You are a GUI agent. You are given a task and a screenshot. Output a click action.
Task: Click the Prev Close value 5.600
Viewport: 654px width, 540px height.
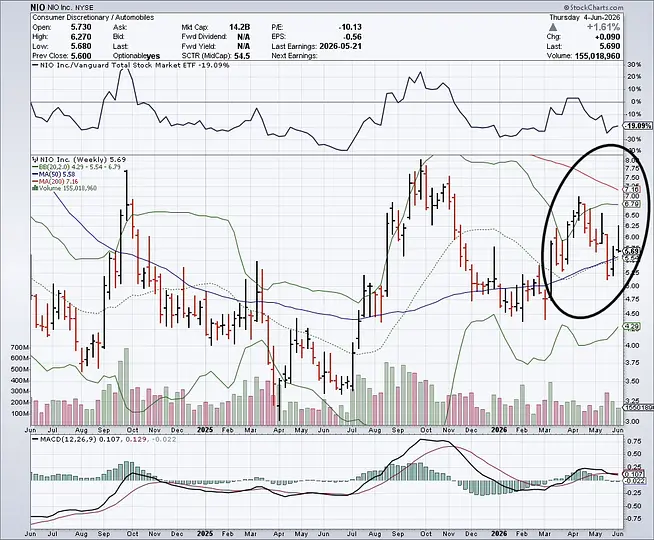pos(81,56)
